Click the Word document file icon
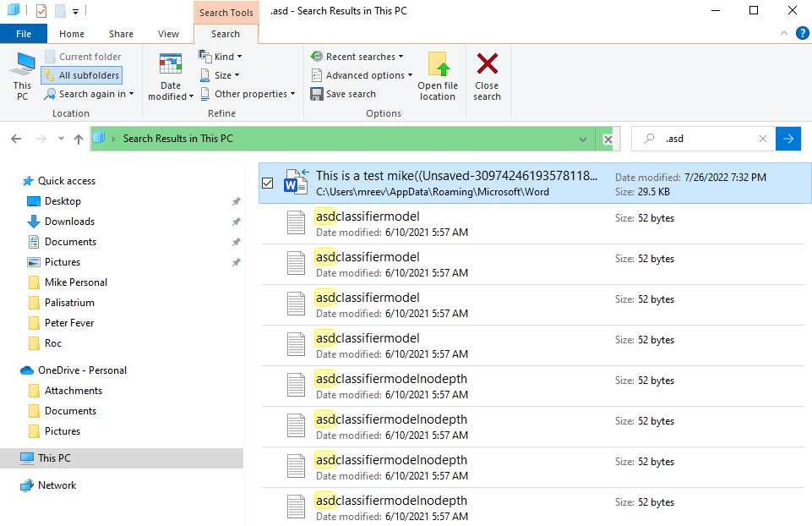Image resolution: width=812 pixels, height=526 pixels. [x=295, y=182]
